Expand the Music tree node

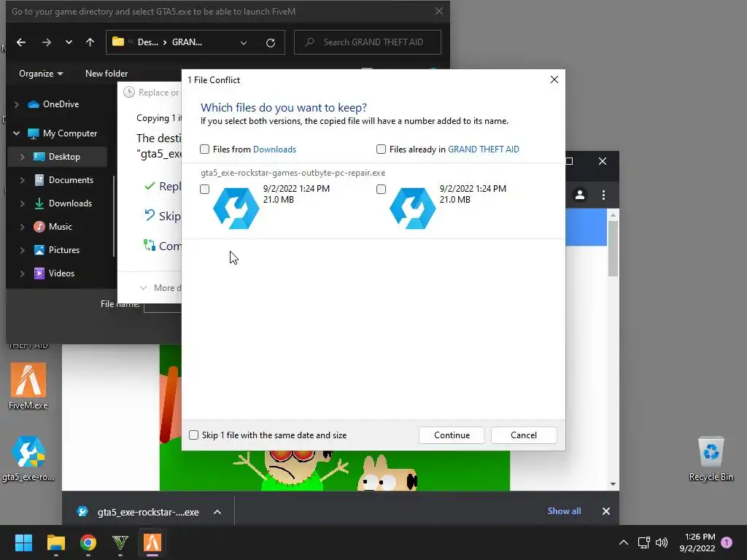(x=22, y=227)
